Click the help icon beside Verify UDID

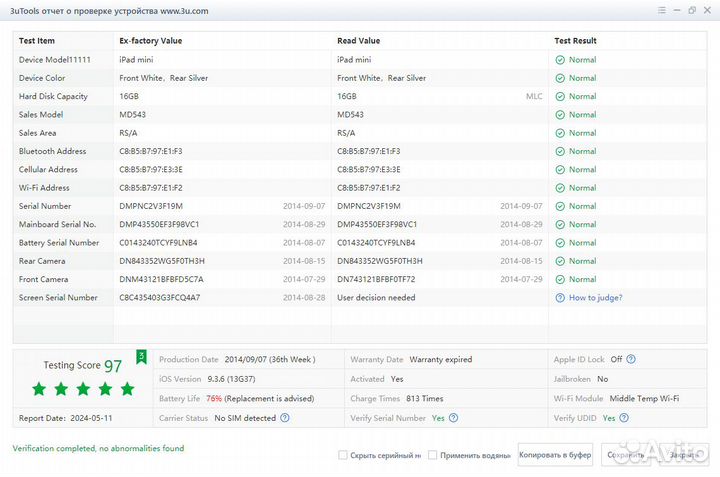624,418
